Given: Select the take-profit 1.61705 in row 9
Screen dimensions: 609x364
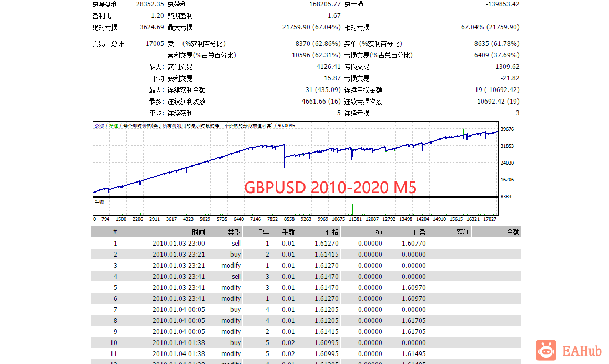Looking at the screenshot, I should tap(414, 332).
